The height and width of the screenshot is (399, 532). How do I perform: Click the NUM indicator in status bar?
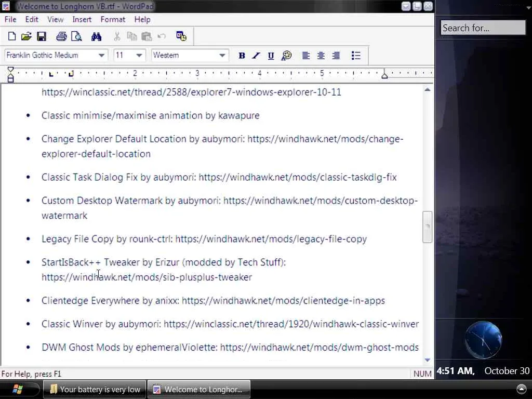click(x=422, y=374)
